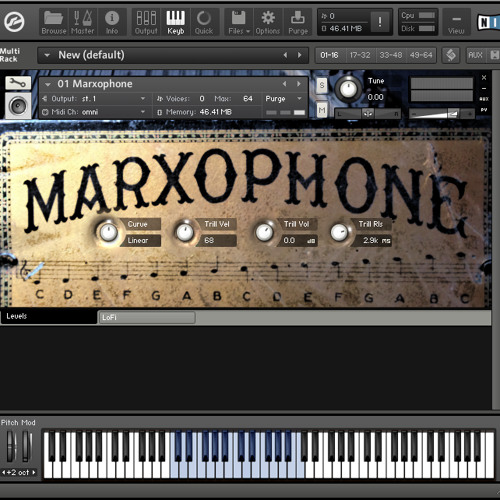
Task: Mute the Marxophone instrument with M button
Action: tap(322, 110)
